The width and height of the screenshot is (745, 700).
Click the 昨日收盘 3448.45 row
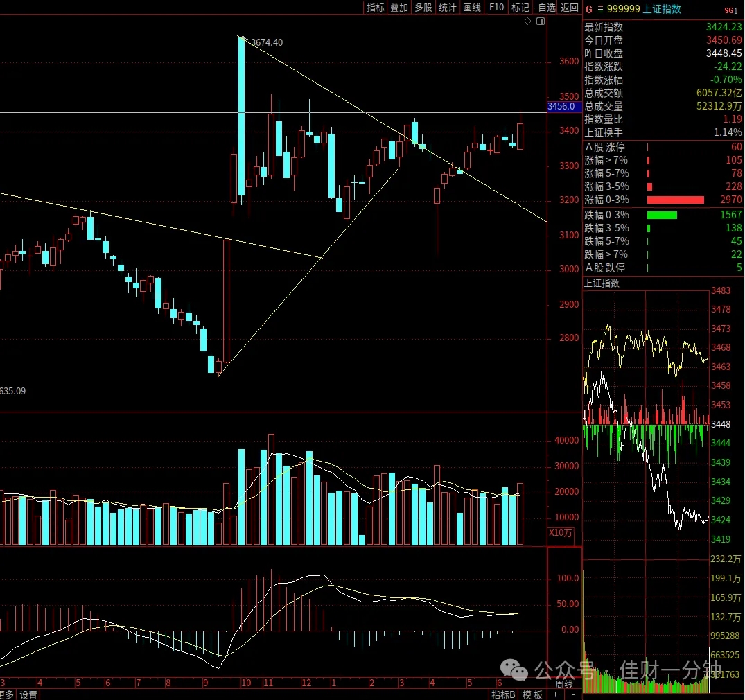pos(663,53)
